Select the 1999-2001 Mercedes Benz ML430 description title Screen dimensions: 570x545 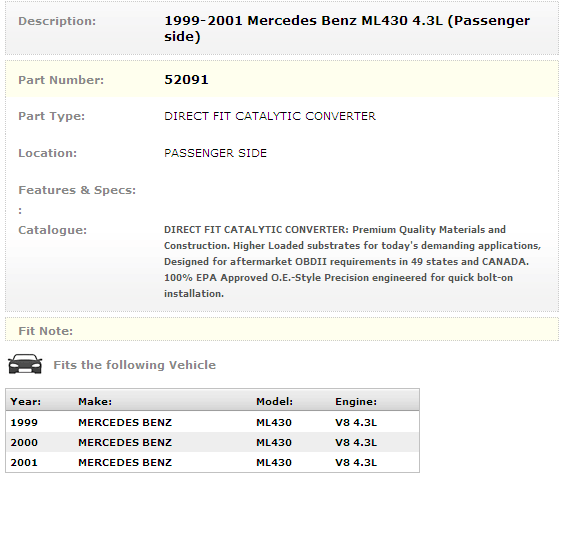(347, 28)
